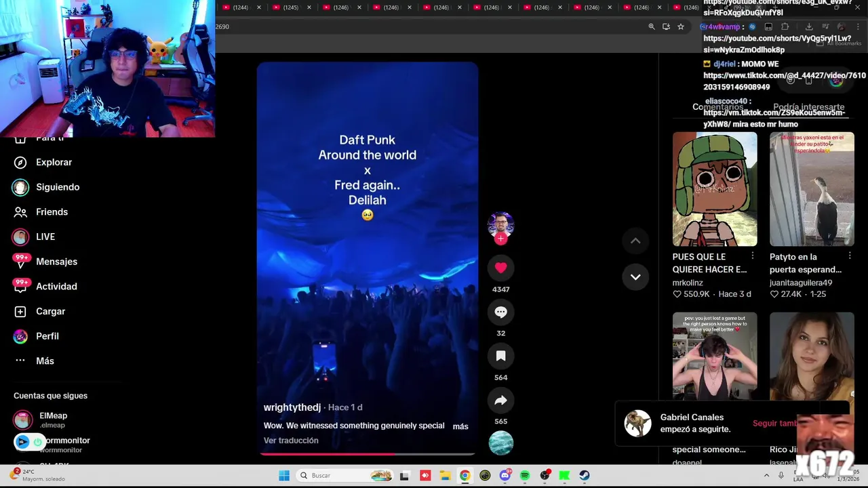The height and width of the screenshot is (488, 868).
Task: Click the browser zoom magnifier icon
Action: (652, 26)
